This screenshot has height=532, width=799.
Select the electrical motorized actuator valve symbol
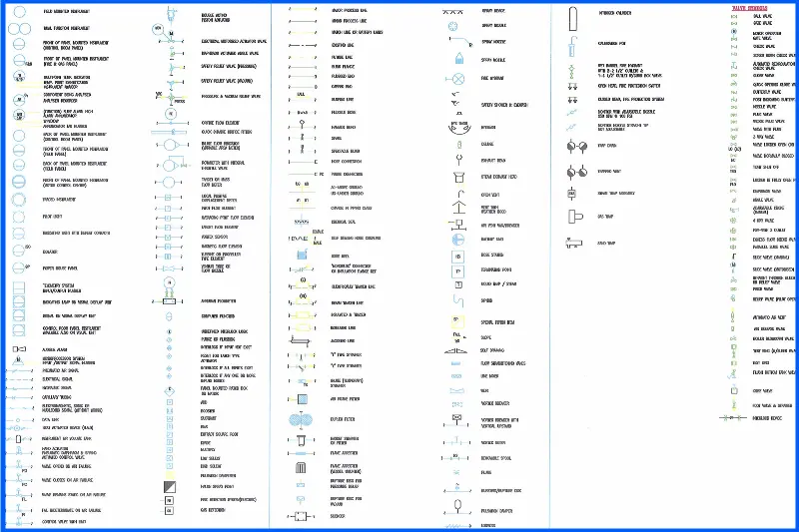tap(166, 34)
